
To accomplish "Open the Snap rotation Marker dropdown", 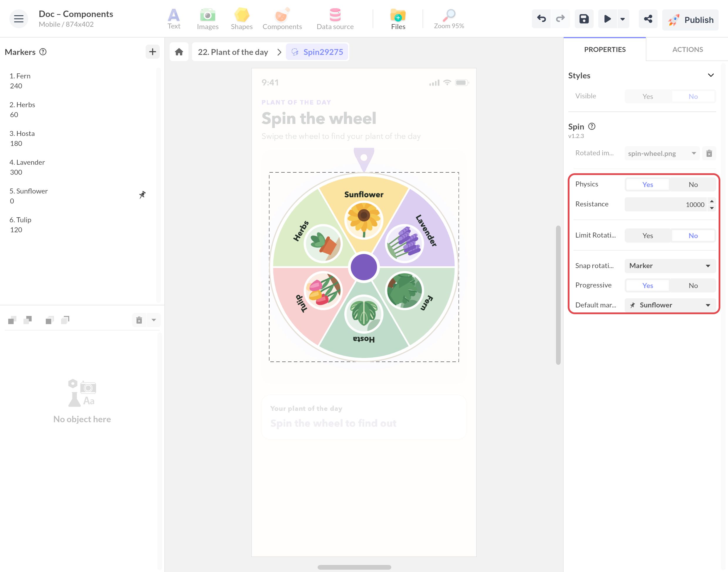I will tap(670, 265).
